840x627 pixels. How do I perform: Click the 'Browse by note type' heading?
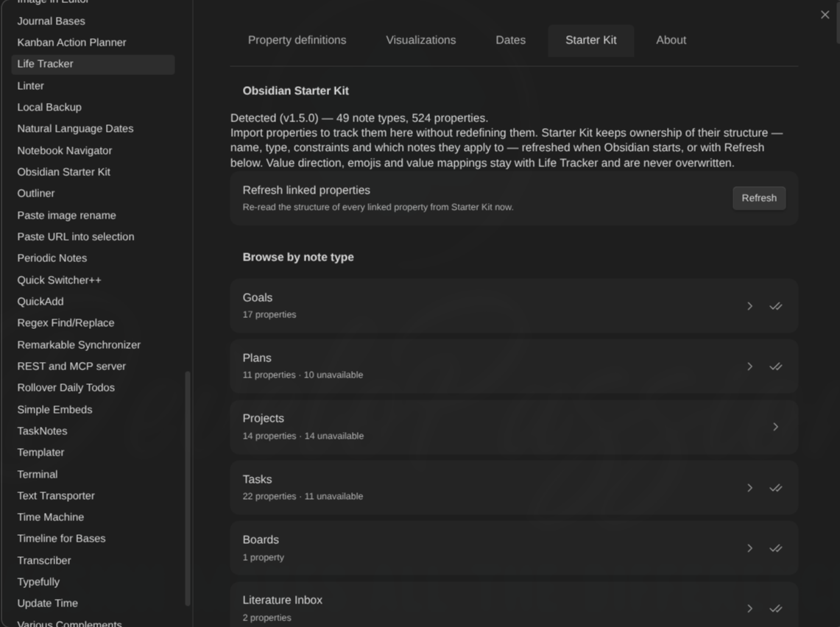298,257
